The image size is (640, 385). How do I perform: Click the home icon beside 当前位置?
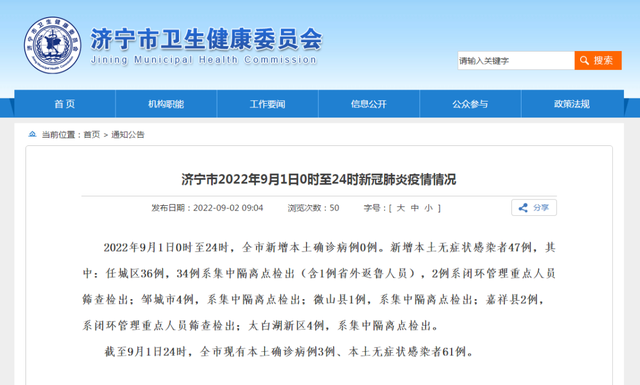(32, 134)
